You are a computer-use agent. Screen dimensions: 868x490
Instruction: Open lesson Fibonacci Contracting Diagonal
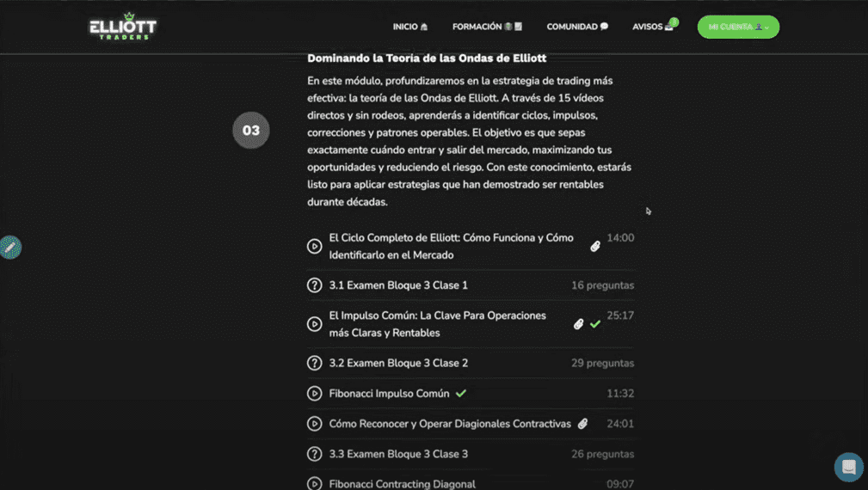click(x=403, y=484)
